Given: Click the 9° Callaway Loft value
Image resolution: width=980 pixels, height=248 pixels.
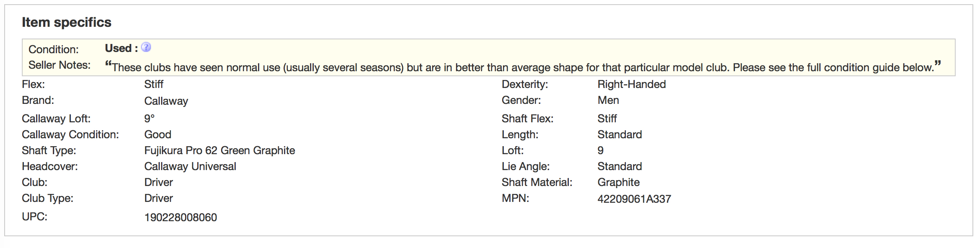Looking at the screenshot, I should (x=149, y=119).
